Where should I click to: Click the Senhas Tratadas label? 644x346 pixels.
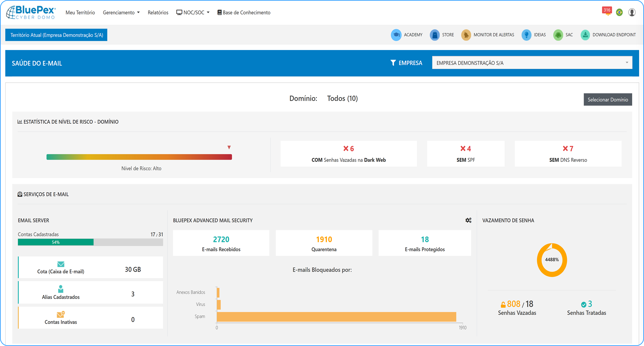(x=586, y=313)
